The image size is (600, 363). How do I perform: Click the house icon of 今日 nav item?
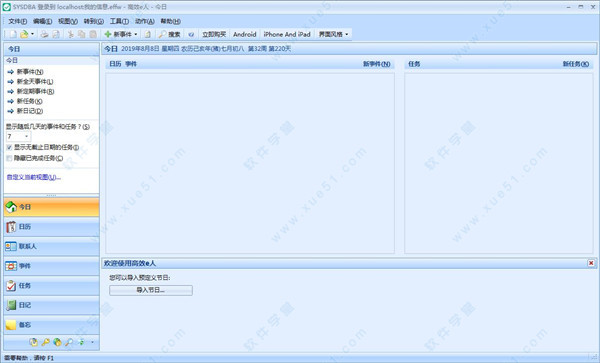coord(11,207)
